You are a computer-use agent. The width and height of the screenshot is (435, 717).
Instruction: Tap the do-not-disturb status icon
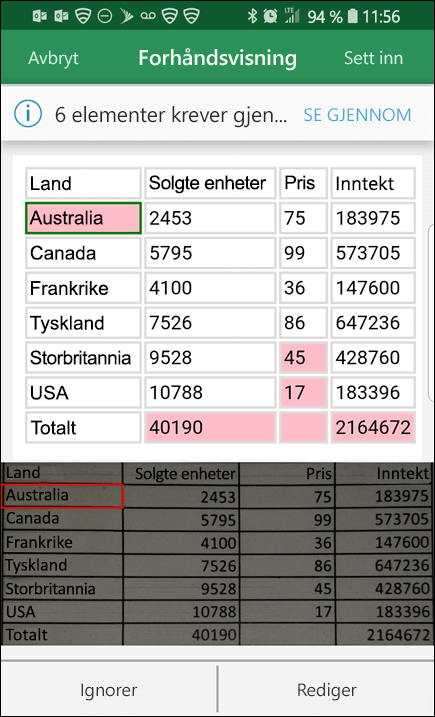pyautogui.click(x=105, y=16)
